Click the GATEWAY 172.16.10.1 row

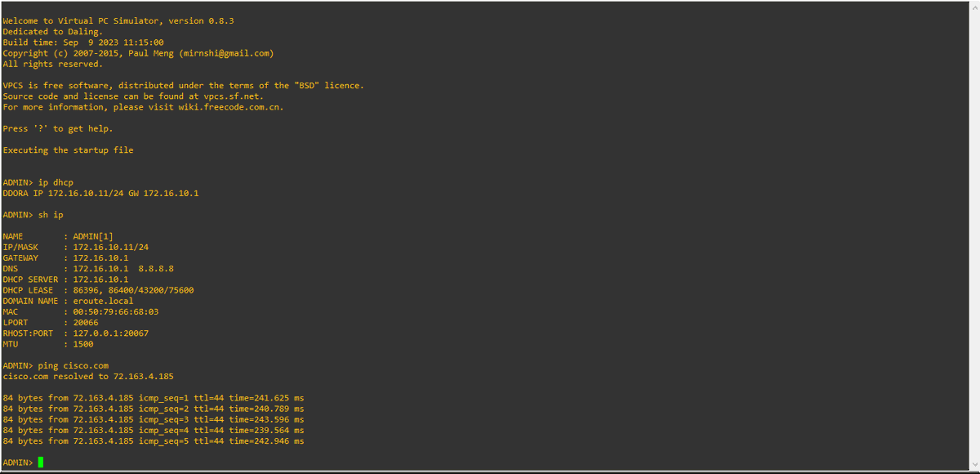point(66,257)
